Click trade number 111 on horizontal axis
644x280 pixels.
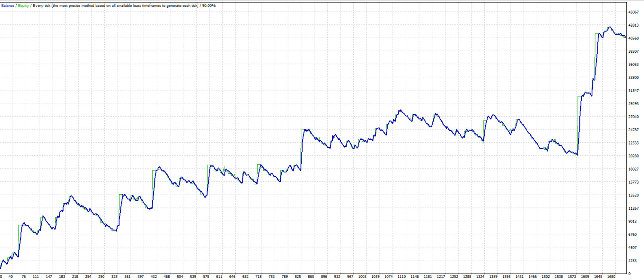coord(36,277)
